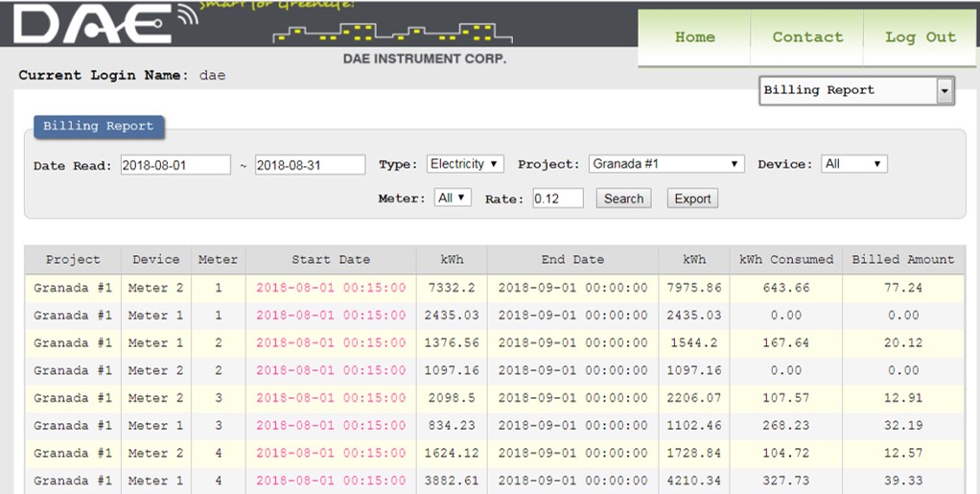
Task: Click the Export button
Action: pyautogui.click(x=692, y=199)
